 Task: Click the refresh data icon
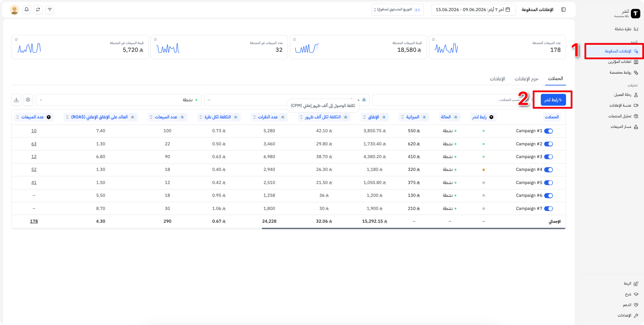pyautogui.click(x=38, y=10)
